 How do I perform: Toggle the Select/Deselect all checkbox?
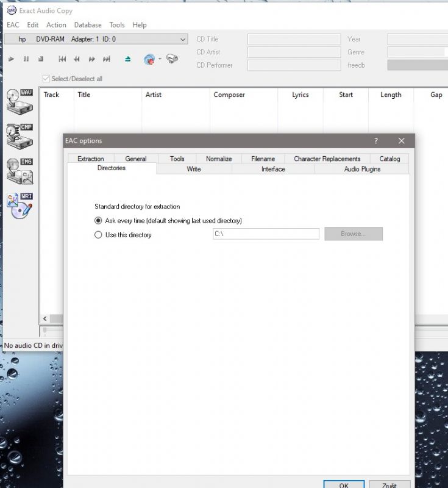46,79
